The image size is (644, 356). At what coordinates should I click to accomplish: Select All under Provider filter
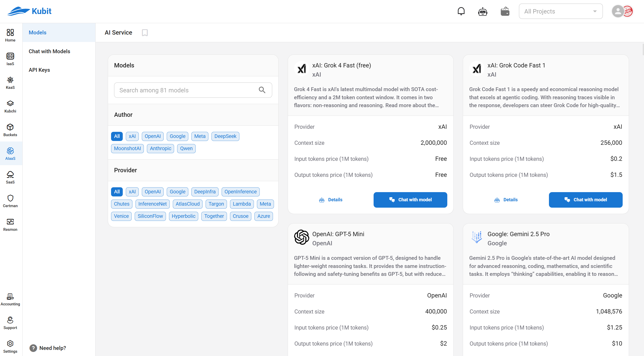point(117,192)
